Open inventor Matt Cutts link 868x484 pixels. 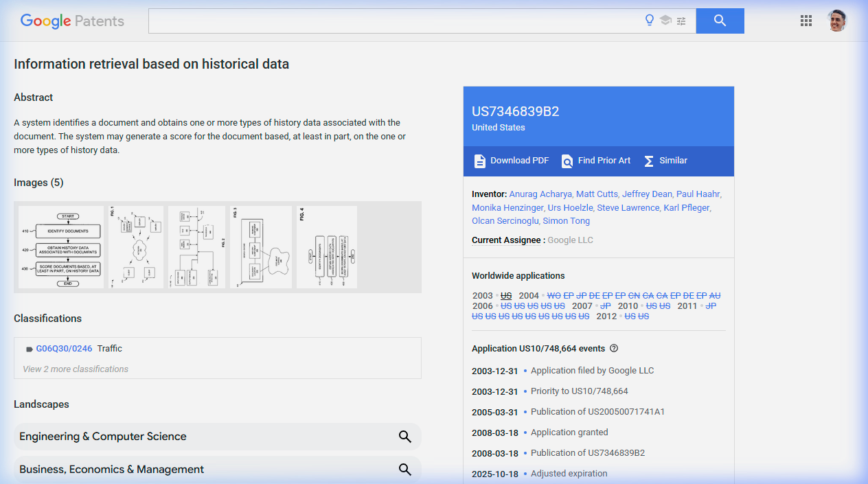tap(597, 194)
